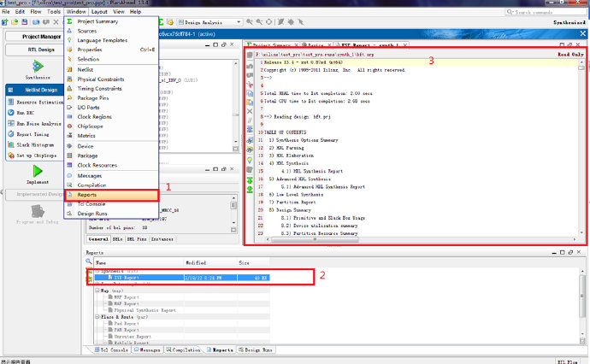Click the save floppy disk icon
590x364 pixels.
(x=25, y=22)
